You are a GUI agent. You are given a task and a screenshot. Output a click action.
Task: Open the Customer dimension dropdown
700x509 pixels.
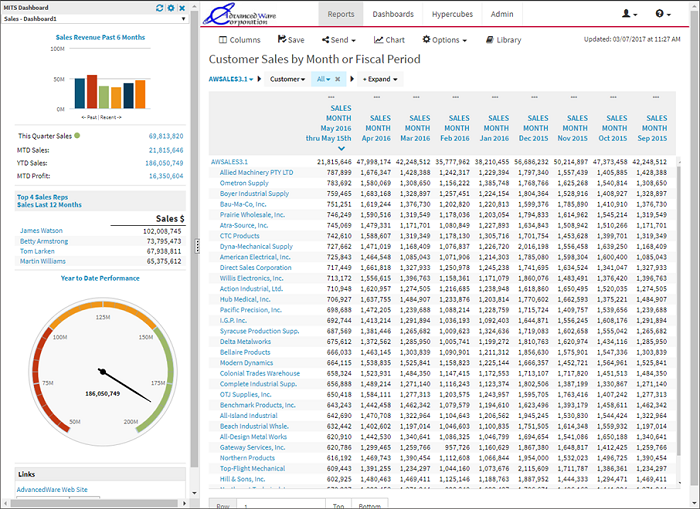[x=287, y=79]
